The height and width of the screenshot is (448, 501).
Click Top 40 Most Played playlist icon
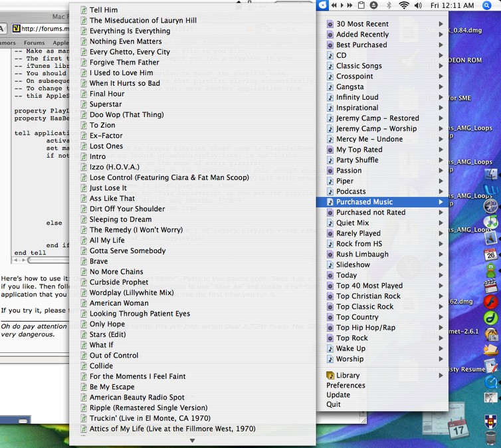330,286
